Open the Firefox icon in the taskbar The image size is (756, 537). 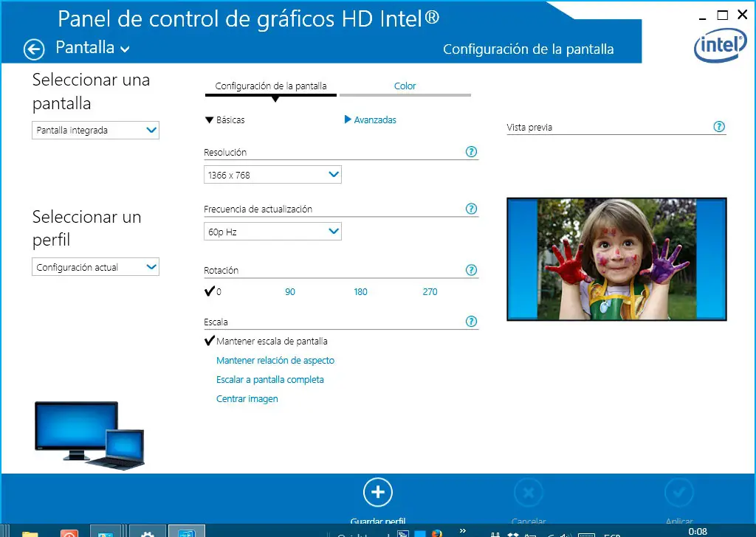(x=437, y=533)
